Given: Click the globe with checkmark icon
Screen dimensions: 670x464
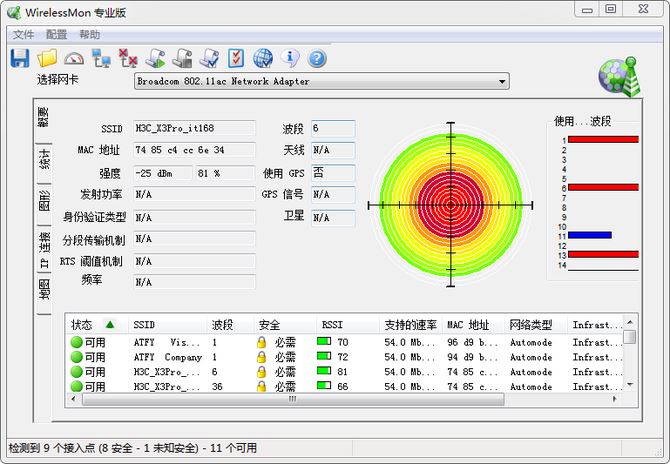Looking at the screenshot, I should point(263,59).
